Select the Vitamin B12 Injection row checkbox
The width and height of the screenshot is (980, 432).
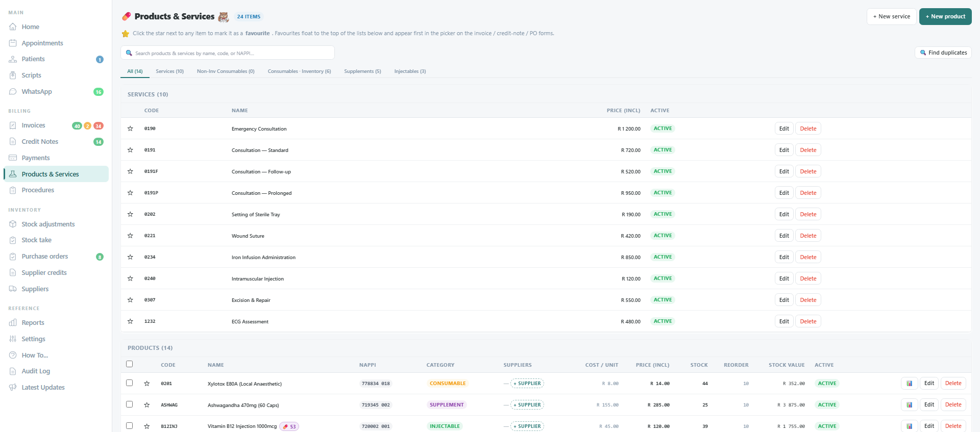pos(129,426)
